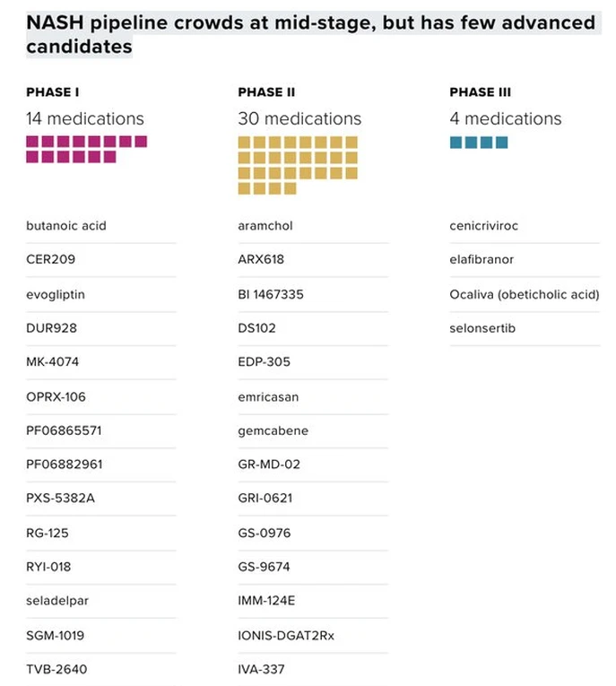Viewport: 616px width, 686px height.
Task: Select butanoic acid in Phase I list
Action: [66, 226]
